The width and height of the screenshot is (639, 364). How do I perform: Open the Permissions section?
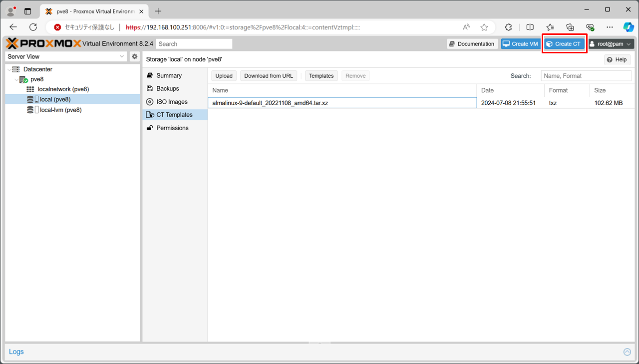[172, 128]
